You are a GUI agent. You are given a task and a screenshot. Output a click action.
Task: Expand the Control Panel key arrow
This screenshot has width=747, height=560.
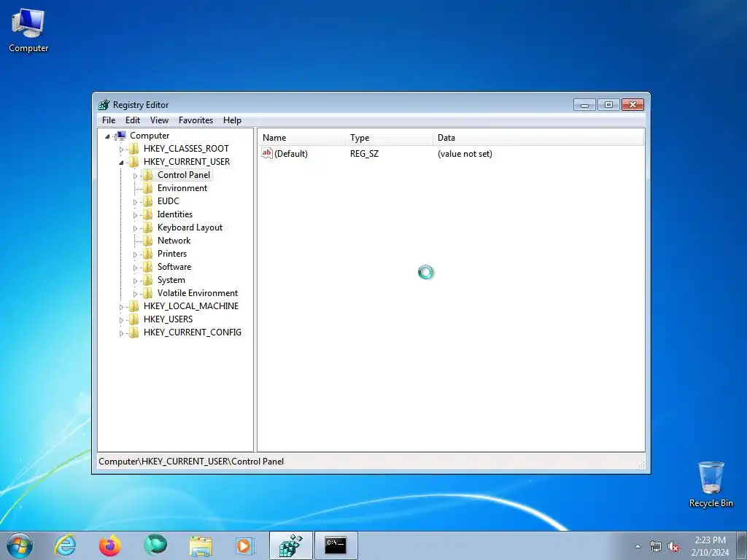(x=135, y=176)
